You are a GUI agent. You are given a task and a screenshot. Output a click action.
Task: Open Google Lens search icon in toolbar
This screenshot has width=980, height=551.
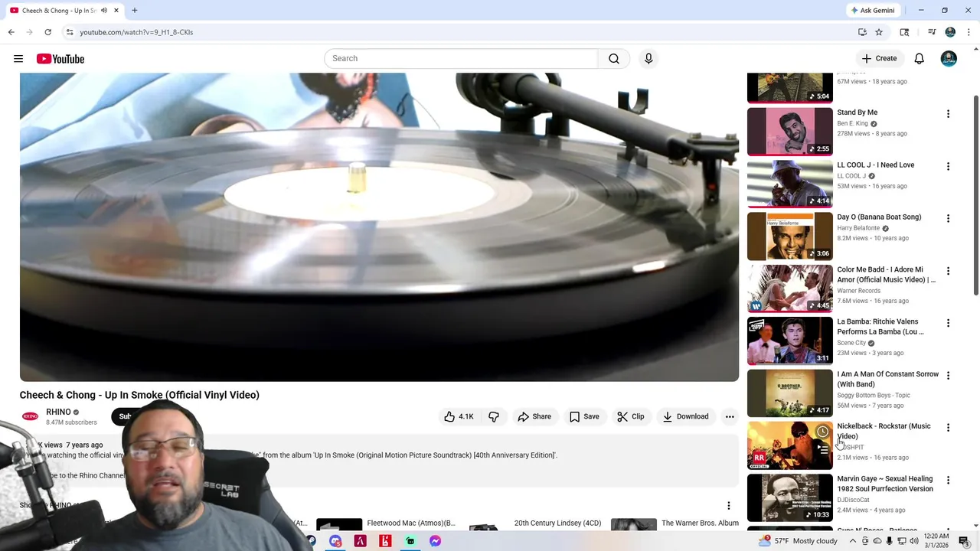[904, 32]
